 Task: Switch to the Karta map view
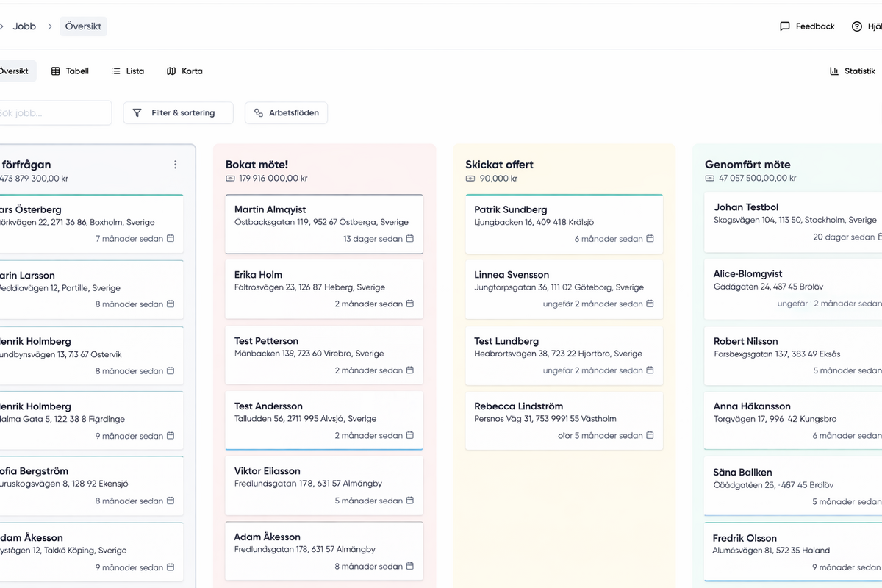pos(184,71)
